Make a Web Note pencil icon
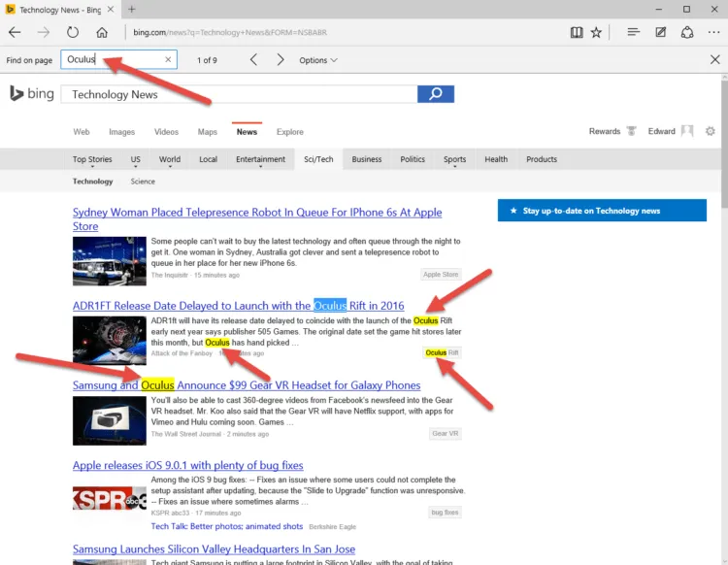 click(x=660, y=32)
